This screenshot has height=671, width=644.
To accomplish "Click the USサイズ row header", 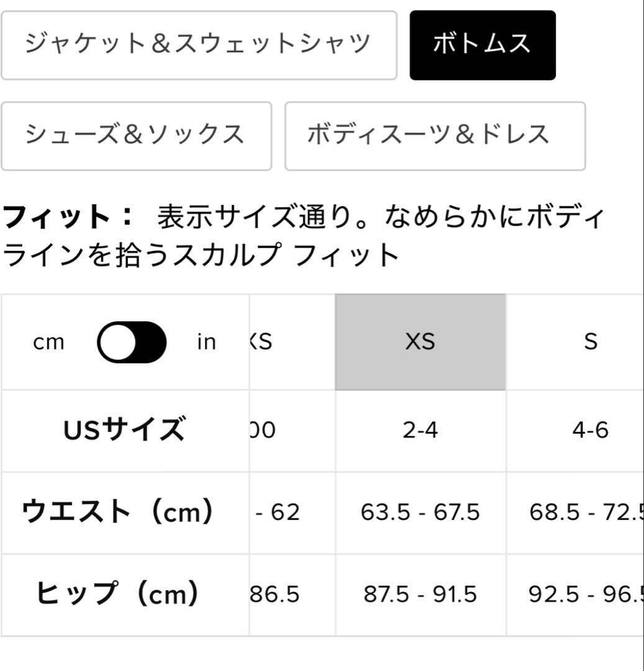I will pyautogui.click(x=124, y=430).
